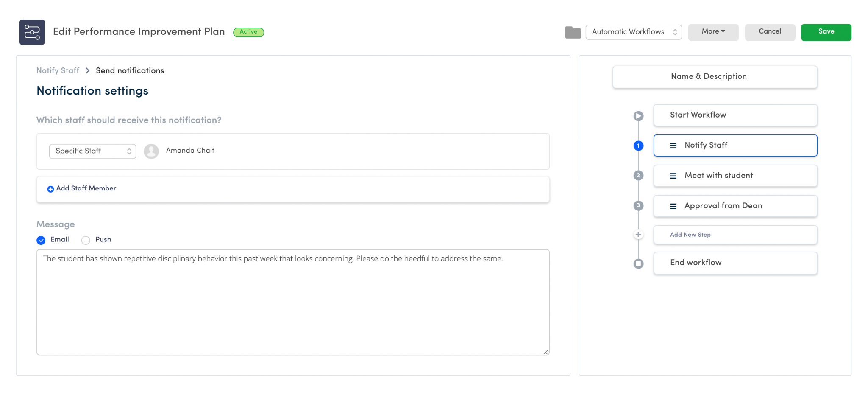
Task: Click the blue plus Add Staff icon
Action: [50, 189]
